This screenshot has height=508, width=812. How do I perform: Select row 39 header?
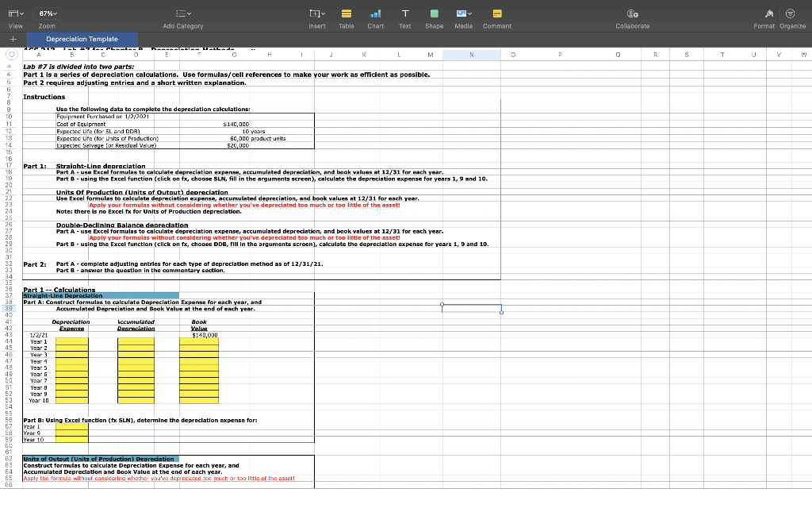point(9,309)
